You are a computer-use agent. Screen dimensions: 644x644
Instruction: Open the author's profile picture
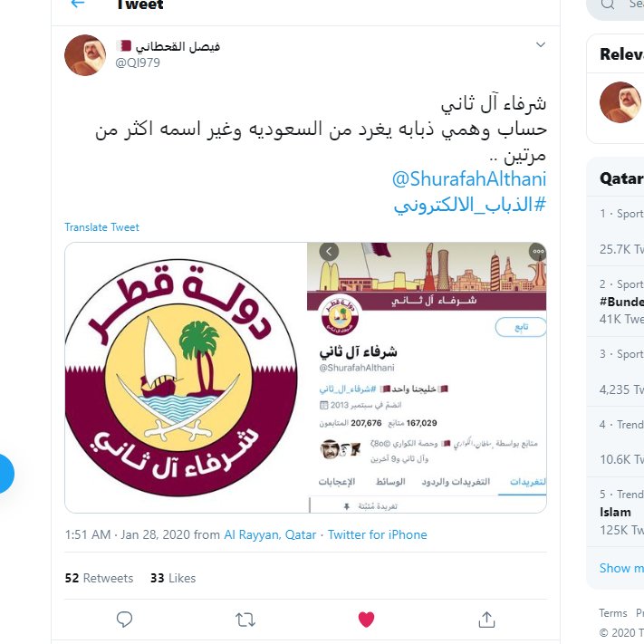[x=85, y=55]
